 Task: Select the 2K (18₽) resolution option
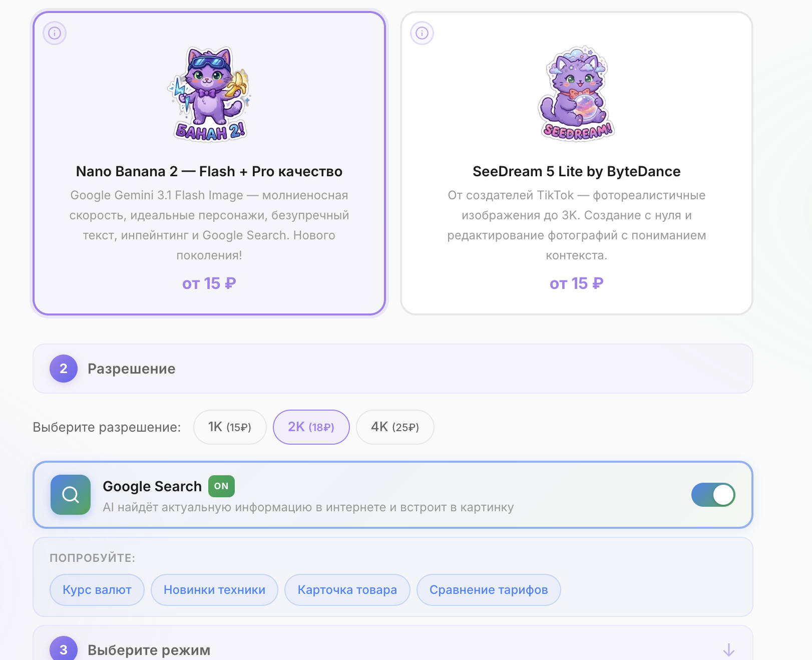click(311, 427)
